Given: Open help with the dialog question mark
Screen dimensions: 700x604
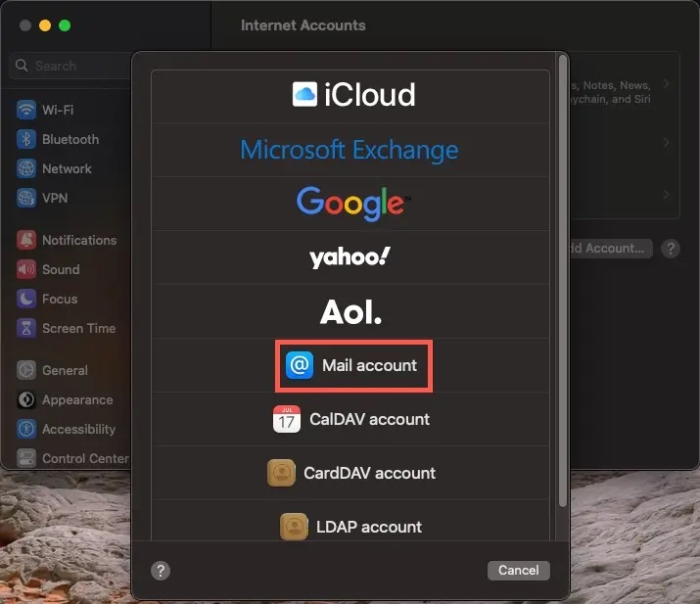Looking at the screenshot, I should tap(161, 571).
